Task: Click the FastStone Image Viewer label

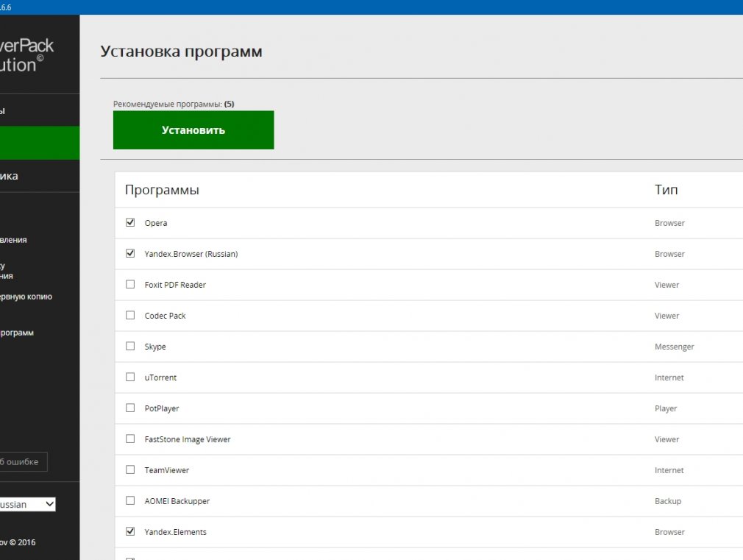Action: pos(187,439)
